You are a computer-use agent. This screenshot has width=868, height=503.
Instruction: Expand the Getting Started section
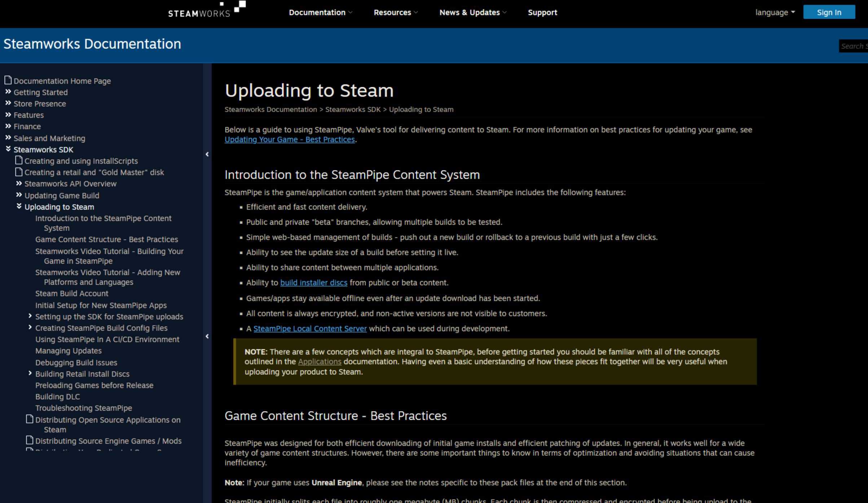click(x=8, y=92)
